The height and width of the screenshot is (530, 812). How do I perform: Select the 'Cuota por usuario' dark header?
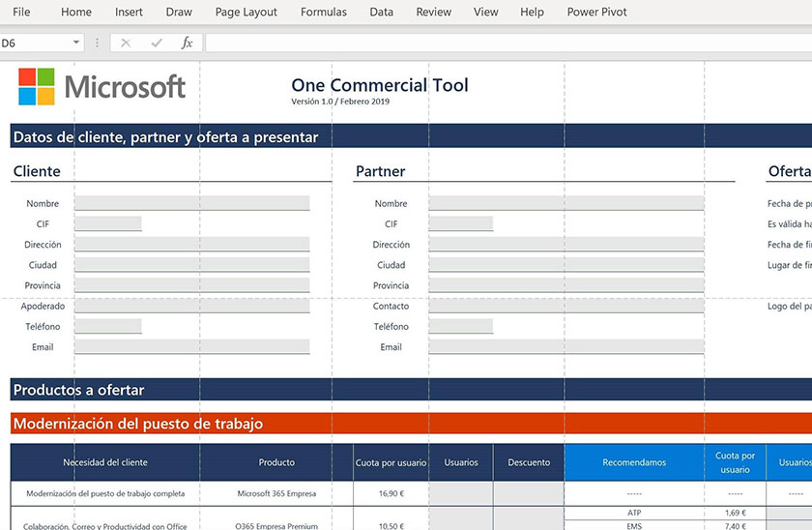click(x=391, y=462)
